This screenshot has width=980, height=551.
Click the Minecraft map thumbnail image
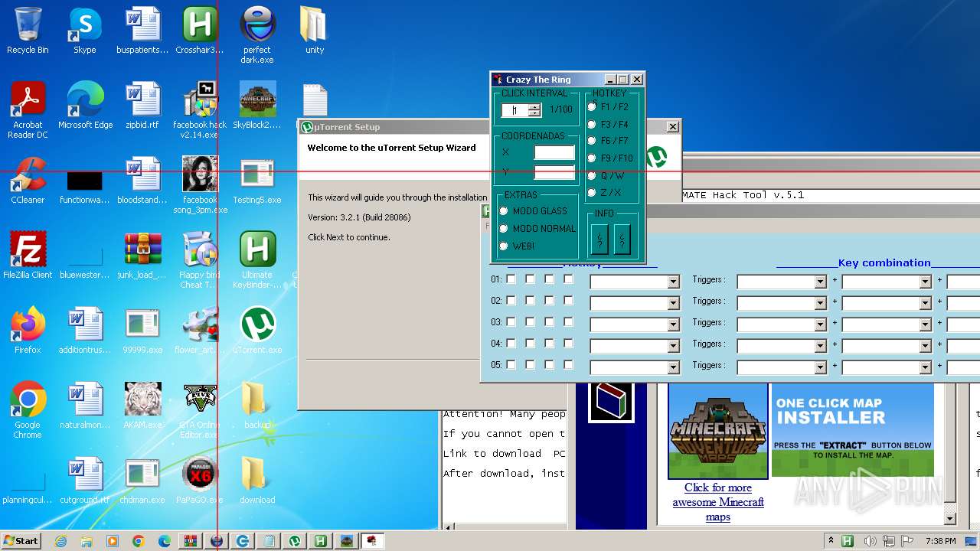tap(718, 431)
